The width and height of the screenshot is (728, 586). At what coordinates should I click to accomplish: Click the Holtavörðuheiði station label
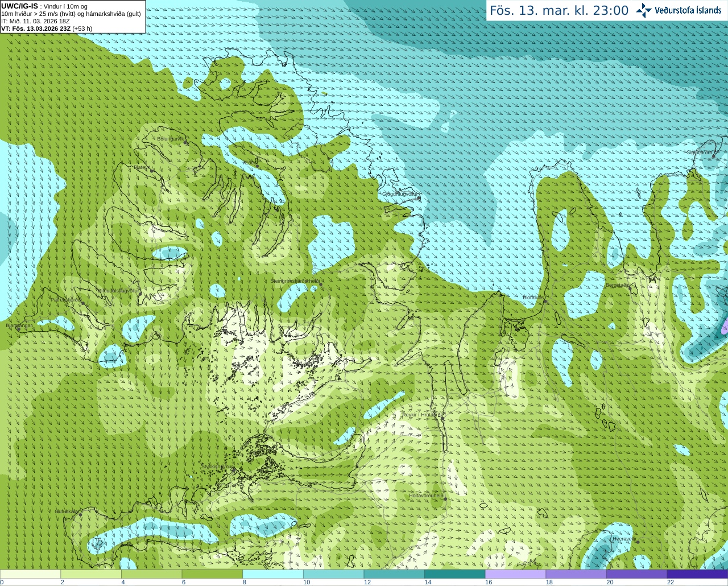point(426,496)
